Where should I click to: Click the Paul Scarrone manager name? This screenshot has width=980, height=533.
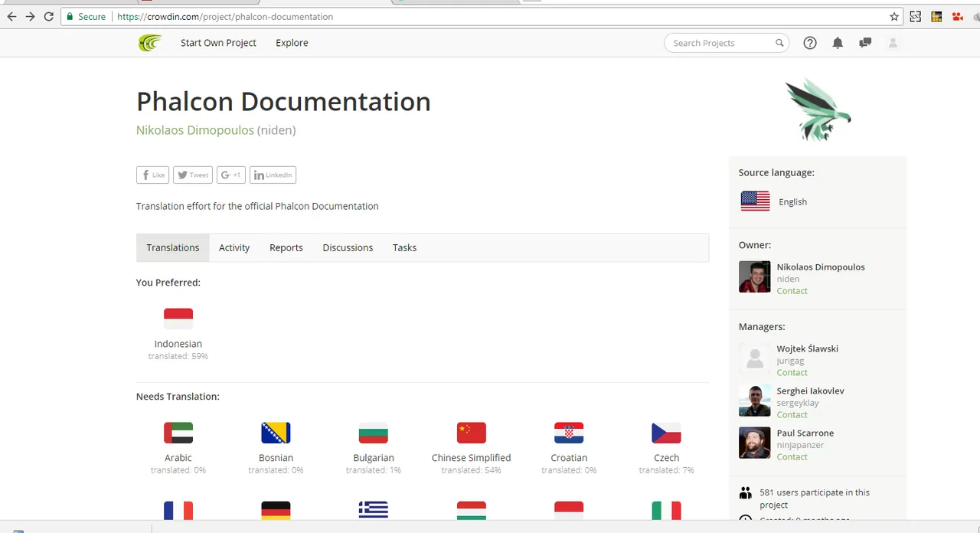(x=805, y=433)
